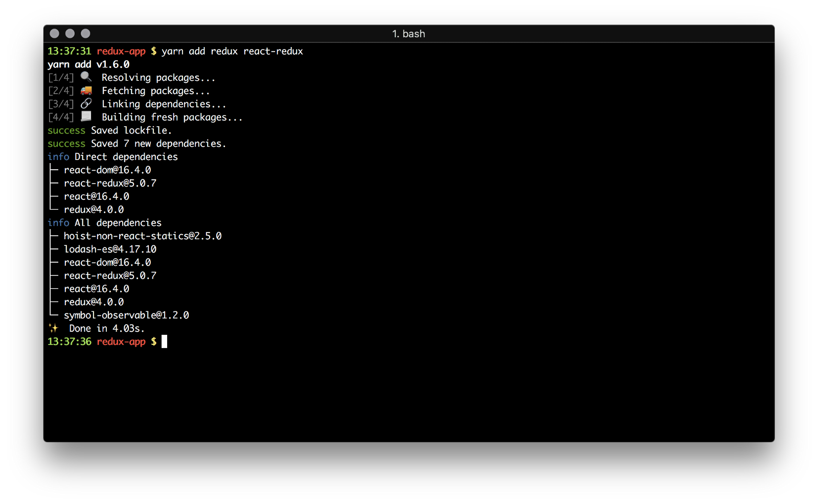Click the page emoji beside Building fresh packages

tap(86, 117)
